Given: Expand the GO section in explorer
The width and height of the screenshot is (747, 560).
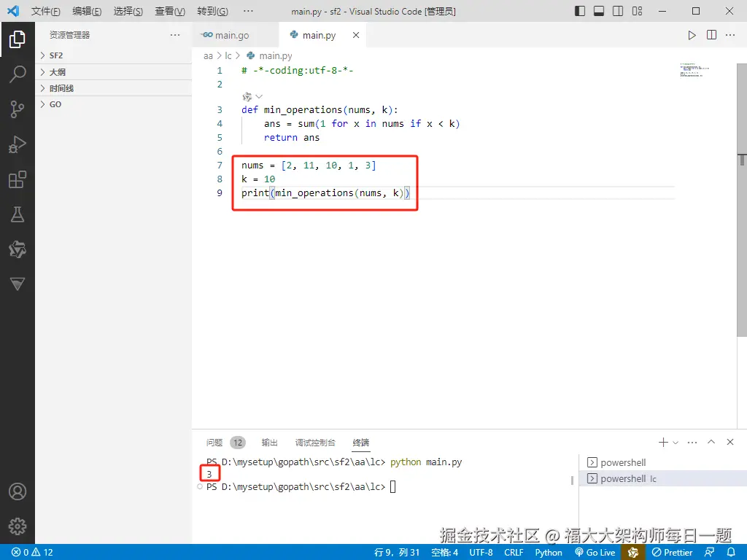Looking at the screenshot, I should pos(114,104).
